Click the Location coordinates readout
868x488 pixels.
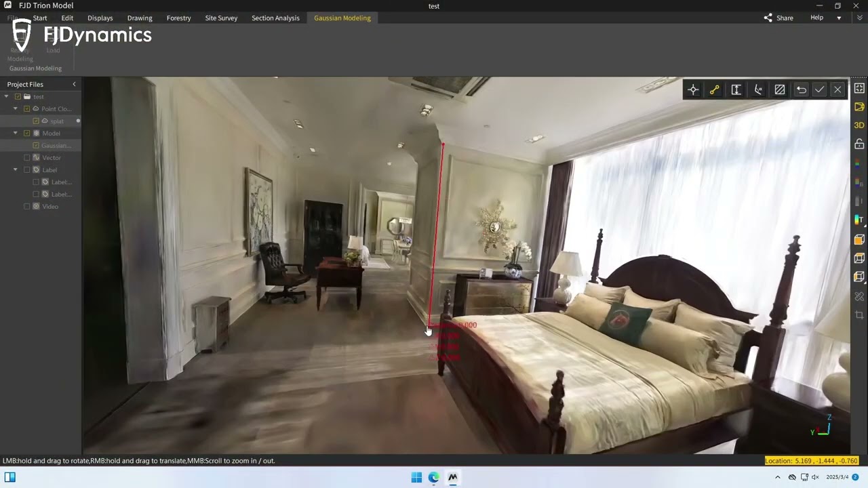point(812,461)
